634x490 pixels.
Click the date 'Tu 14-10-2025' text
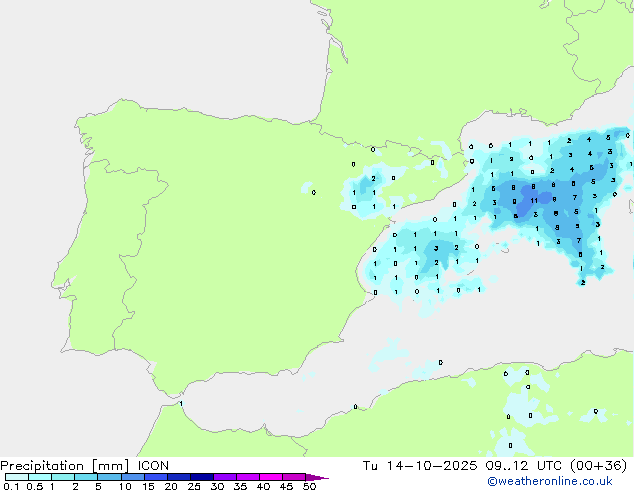(x=420, y=466)
